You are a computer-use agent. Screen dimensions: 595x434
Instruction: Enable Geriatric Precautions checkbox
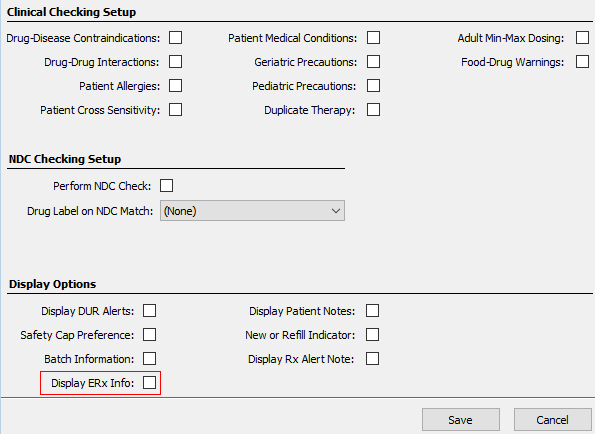coord(373,62)
